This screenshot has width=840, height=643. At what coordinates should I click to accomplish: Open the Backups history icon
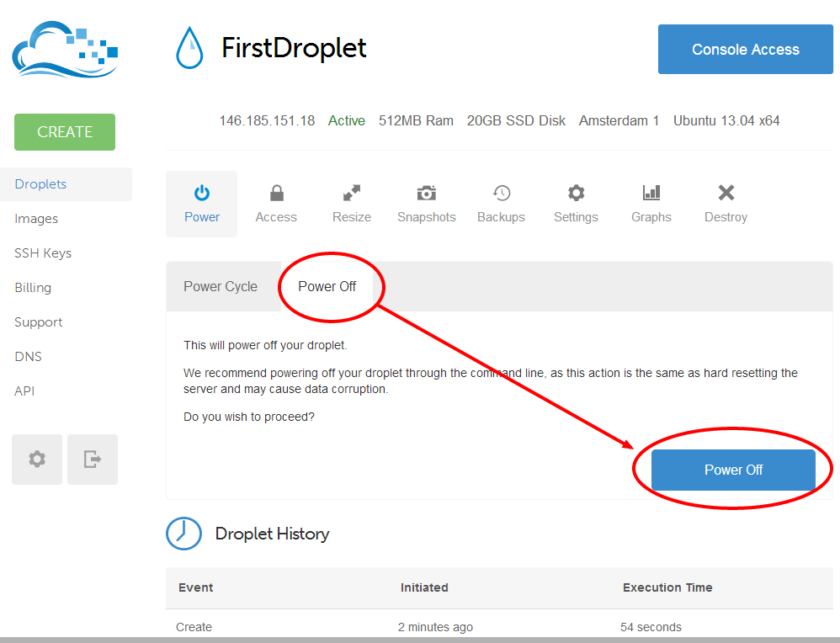pos(502,193)
